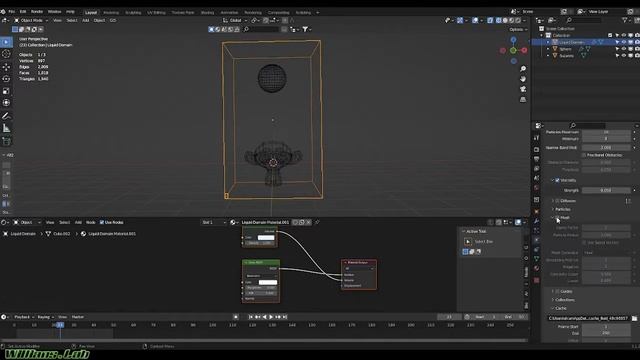
Task: Select the Cursor tool in viewport toolbar
Action: (6, 54)
